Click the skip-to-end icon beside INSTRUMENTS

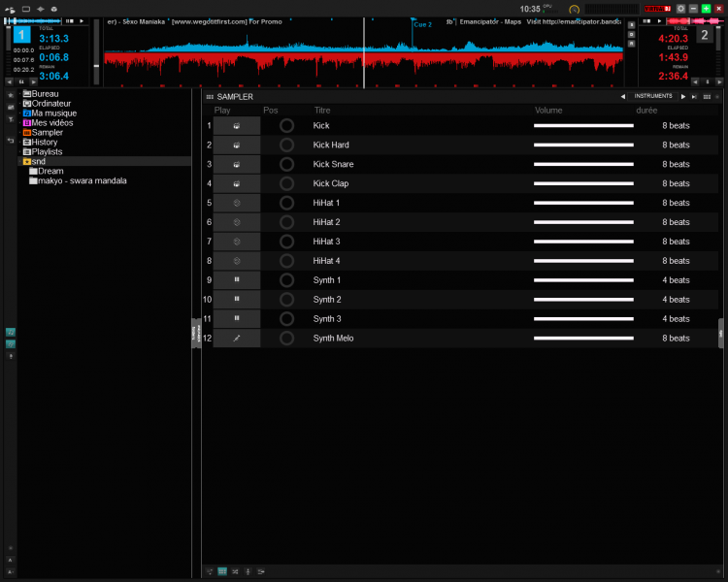pyautogui.click(x=694, y=97)
